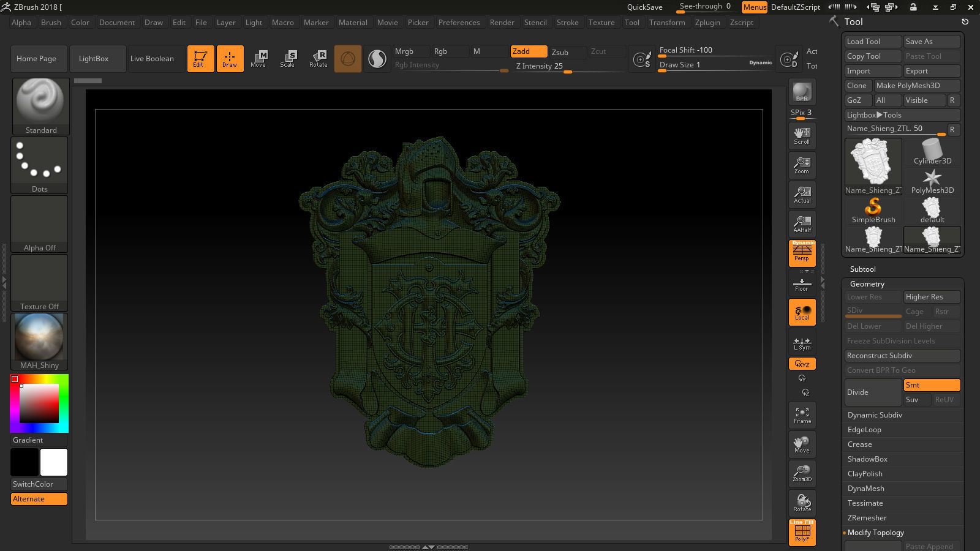The width and height of the screenshot is (980, 551).
Task: Select the PolyMesh3D star tool
Action: pos(932,181)
